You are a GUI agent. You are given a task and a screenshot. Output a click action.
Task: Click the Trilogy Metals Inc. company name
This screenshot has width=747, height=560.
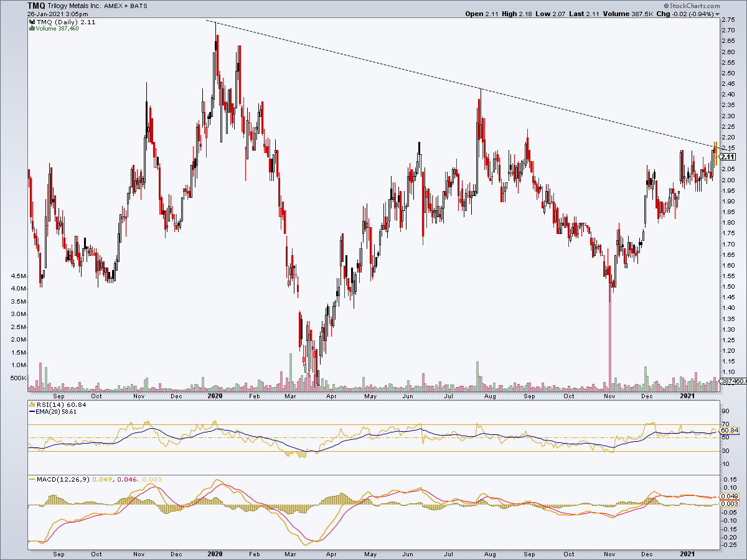click(x=75, y=5)
